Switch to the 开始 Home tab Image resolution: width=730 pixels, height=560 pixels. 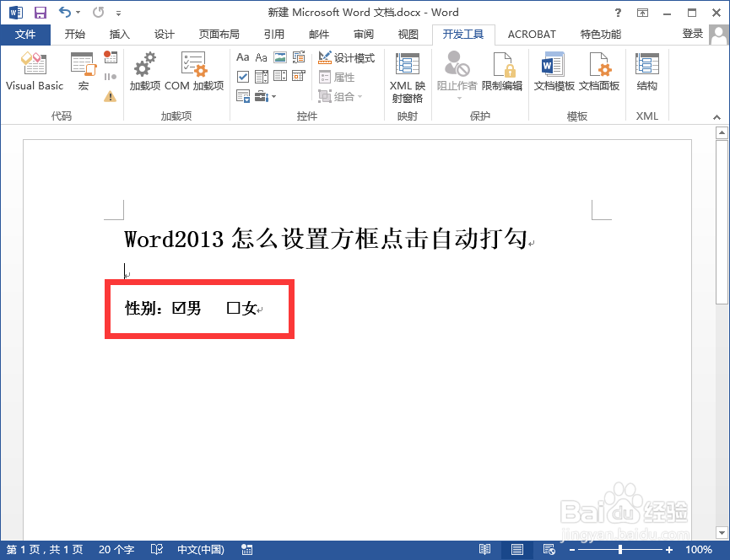(x=74, y=35)
